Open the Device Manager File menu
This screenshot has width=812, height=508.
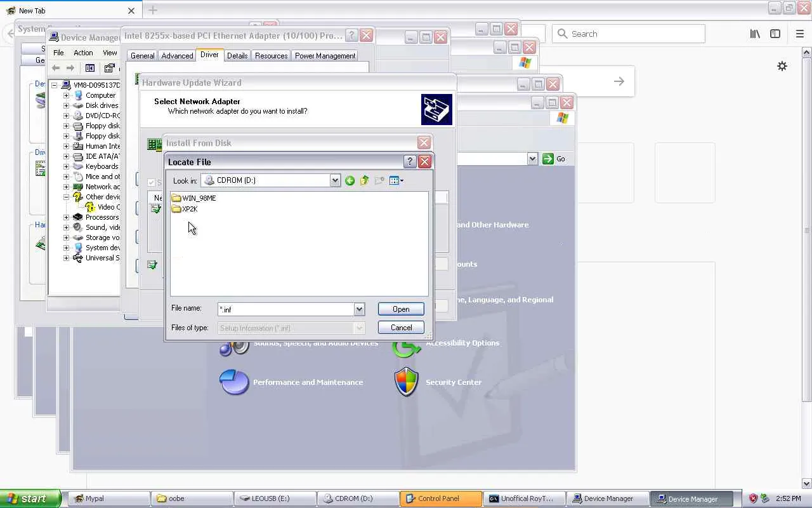(58, 53)
